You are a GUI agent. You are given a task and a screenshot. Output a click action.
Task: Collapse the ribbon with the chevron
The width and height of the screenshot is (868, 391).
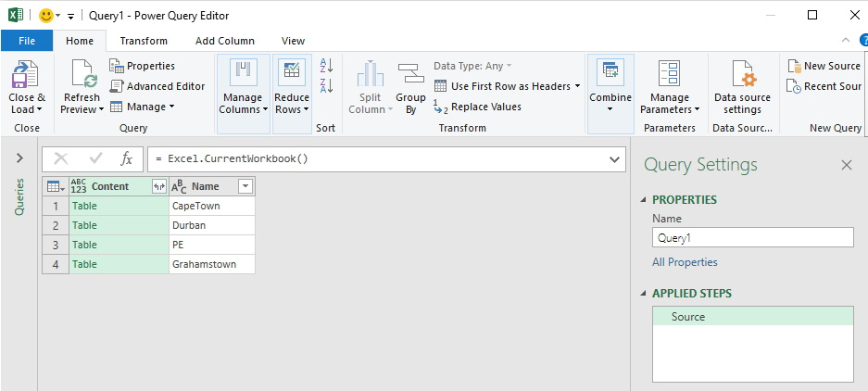[845, 40]
